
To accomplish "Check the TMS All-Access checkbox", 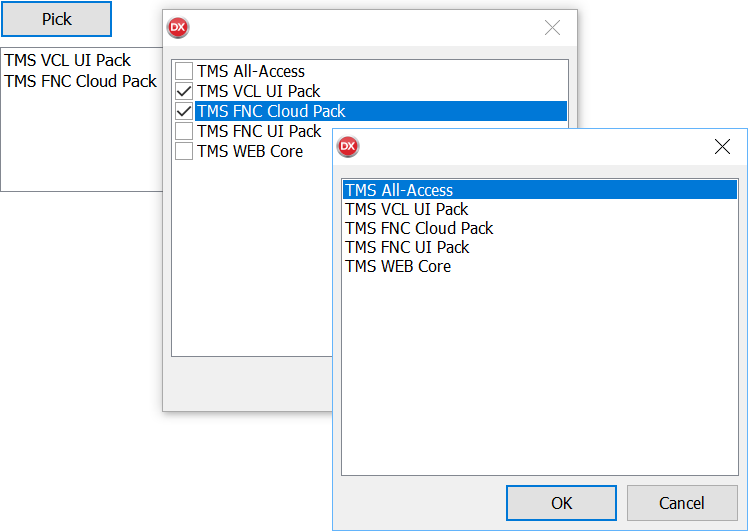I will 184,71.
